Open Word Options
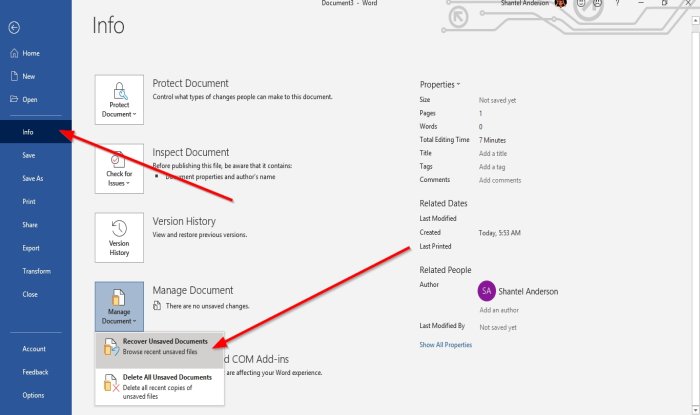The height and width of the screenshot is (415, 700). click(x=36, y=395)
